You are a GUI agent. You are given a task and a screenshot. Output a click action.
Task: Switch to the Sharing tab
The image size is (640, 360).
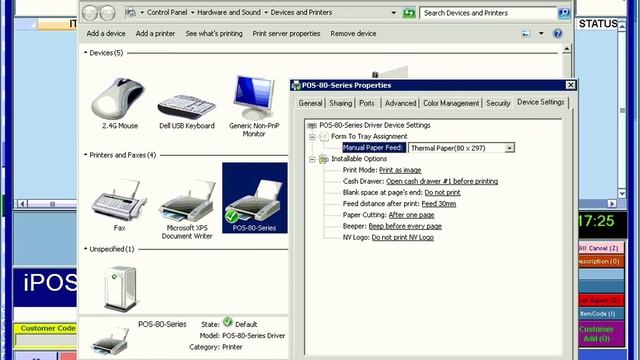[x=340, y=103]
